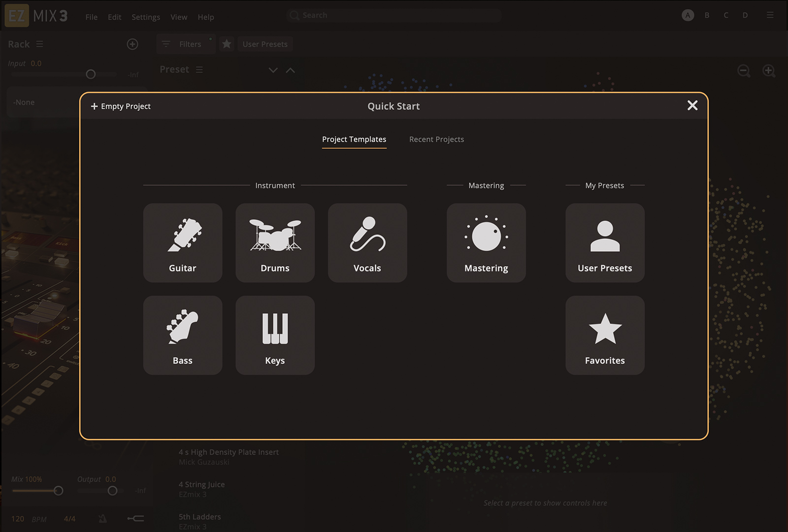Open the User Presets tile

click(605, 243)
